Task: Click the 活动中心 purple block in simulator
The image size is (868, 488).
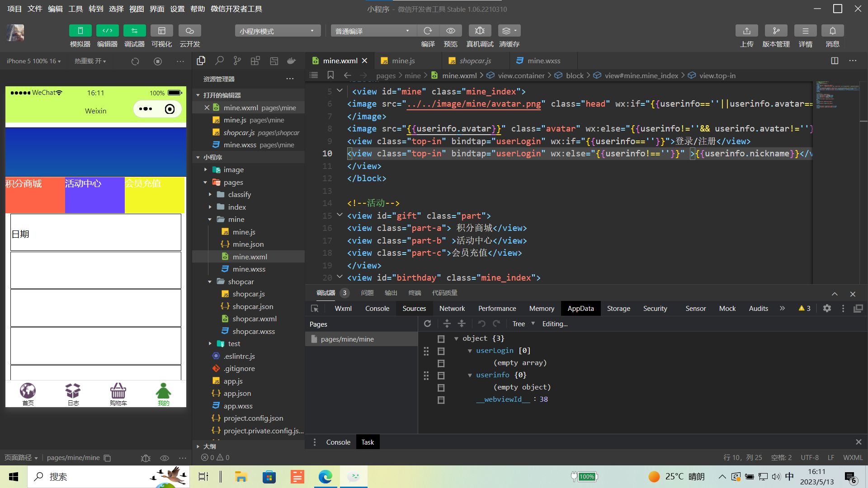Action: point(94,195)
